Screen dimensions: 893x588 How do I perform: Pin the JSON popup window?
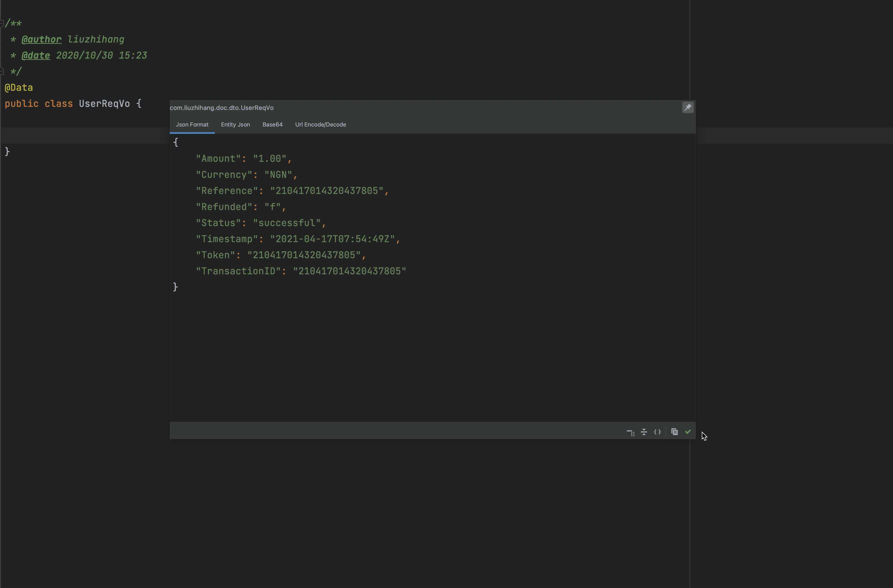(687, 108)
